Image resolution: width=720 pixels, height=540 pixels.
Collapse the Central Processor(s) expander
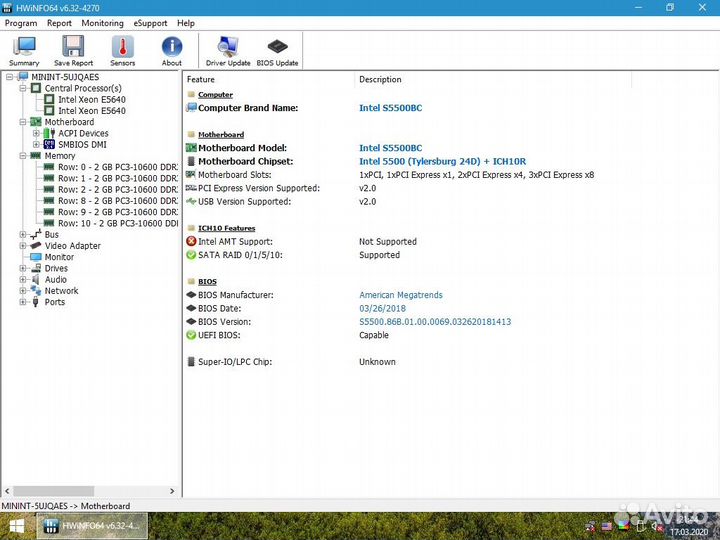point(22,88)
